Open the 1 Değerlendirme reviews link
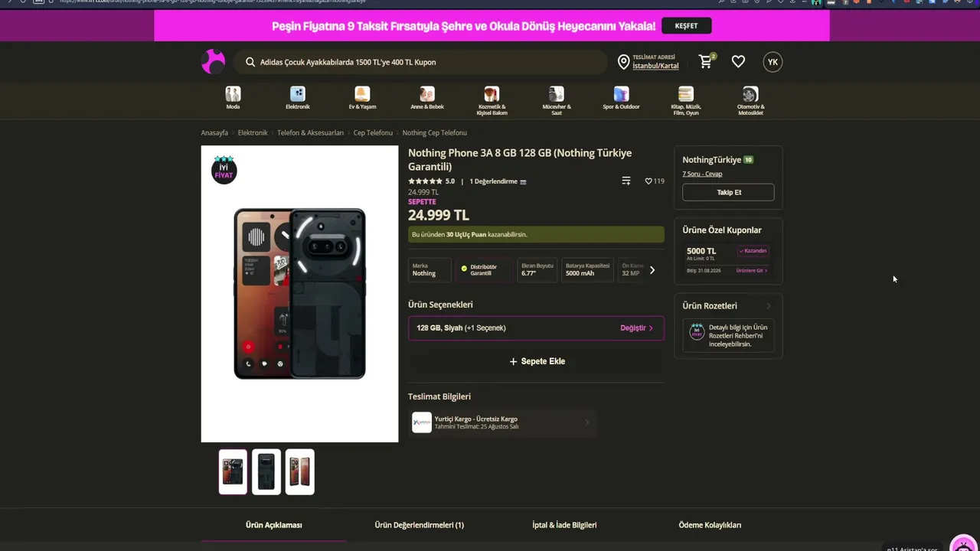980x551 pixels. [493, 181]
